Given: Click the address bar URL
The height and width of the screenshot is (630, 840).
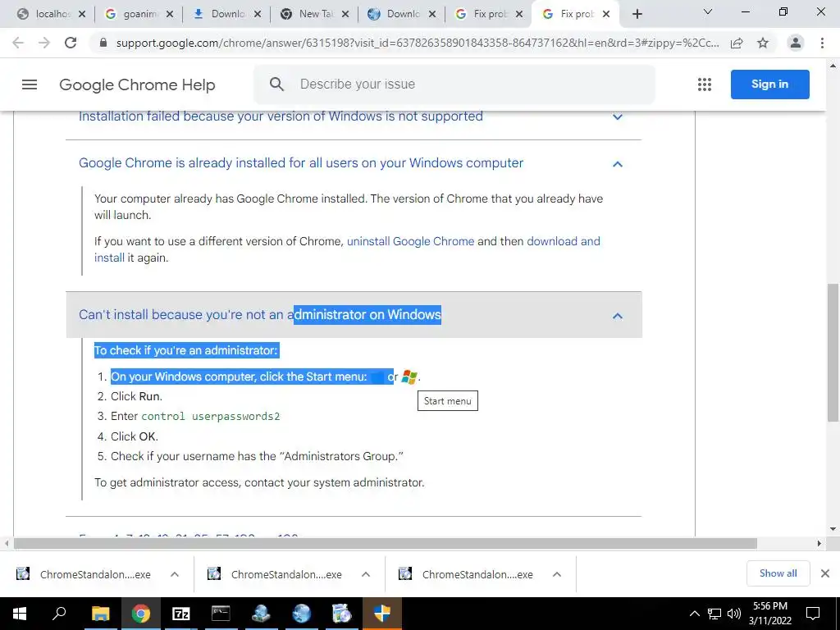Looking at the screenshot, I should tap(418, 43).
